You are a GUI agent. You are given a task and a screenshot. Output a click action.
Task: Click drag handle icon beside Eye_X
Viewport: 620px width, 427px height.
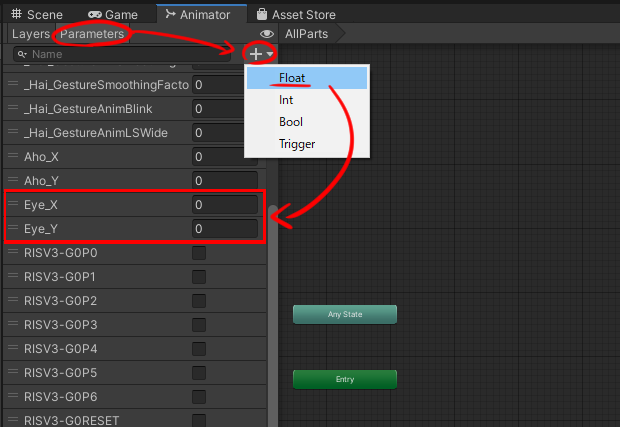(13, 205)
